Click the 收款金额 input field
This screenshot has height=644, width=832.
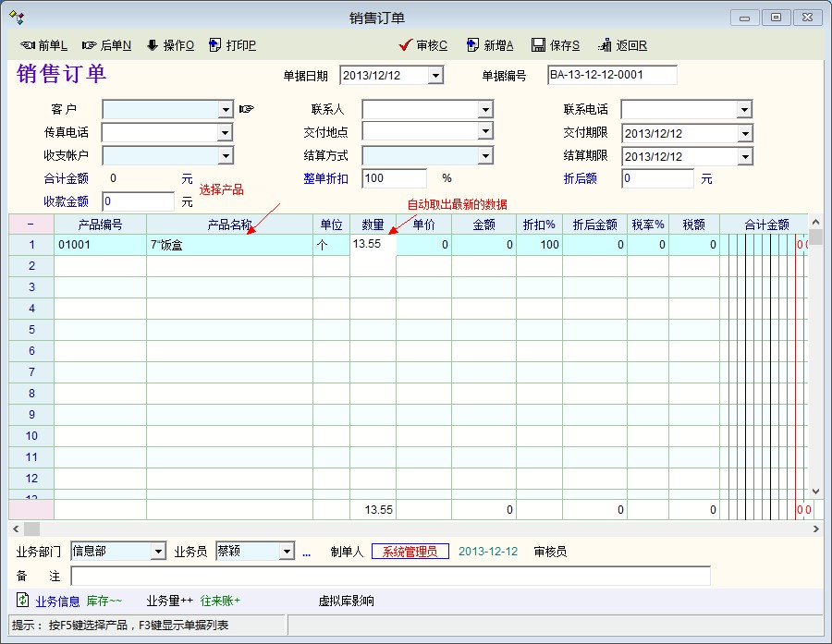pyautogui.click(x=138, y=201)
